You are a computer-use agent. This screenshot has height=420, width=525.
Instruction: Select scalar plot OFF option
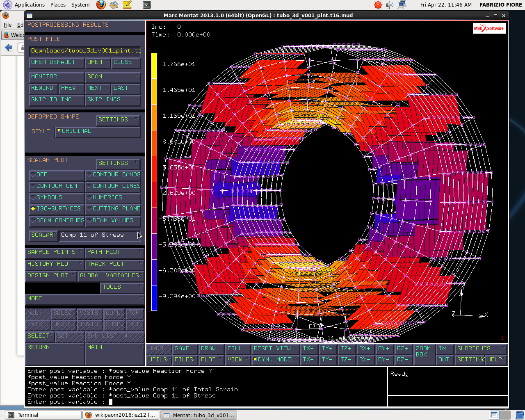[57, 175]
